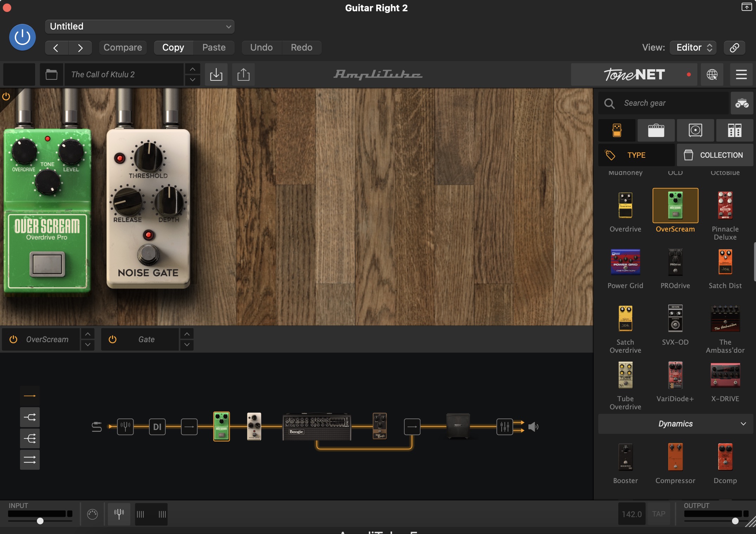Click the palette dial icon in bottom bar

click(x=92, y=514)
